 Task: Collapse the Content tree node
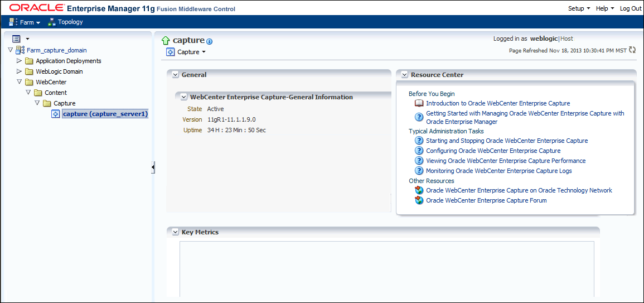tap(28, 93)
